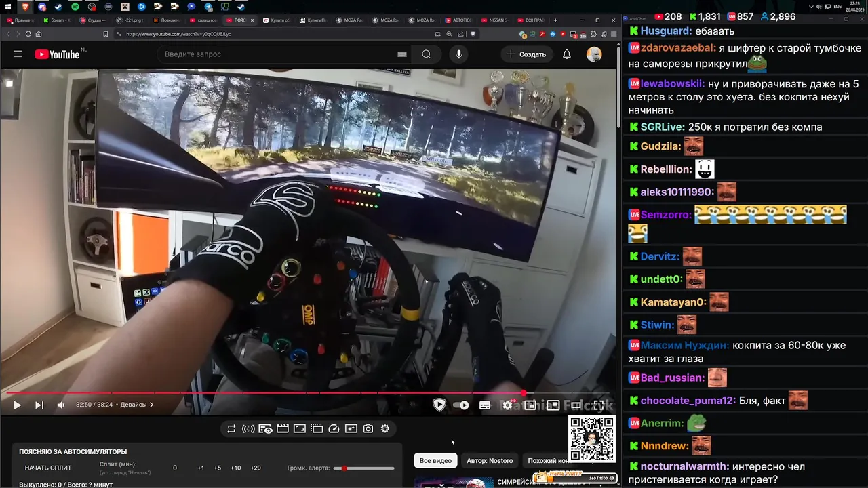Go to the YouTube home logo
The height and width of the screenshot is (488, 868).
56,54
